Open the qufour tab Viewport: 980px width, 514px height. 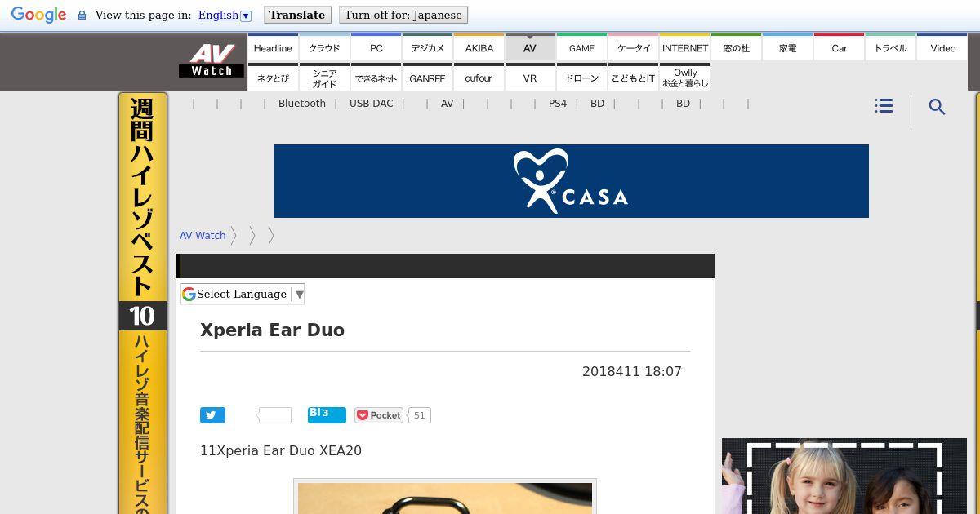coord(479,78)
